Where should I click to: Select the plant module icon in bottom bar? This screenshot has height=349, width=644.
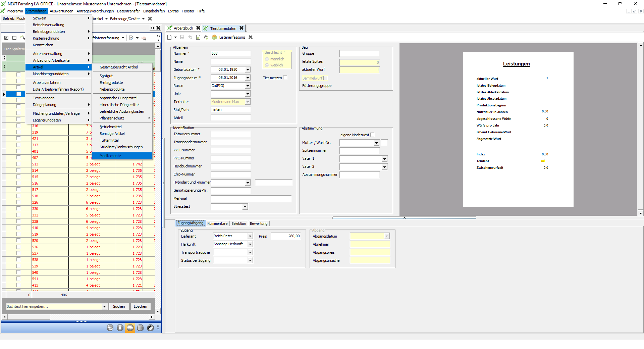coord(110,328)
